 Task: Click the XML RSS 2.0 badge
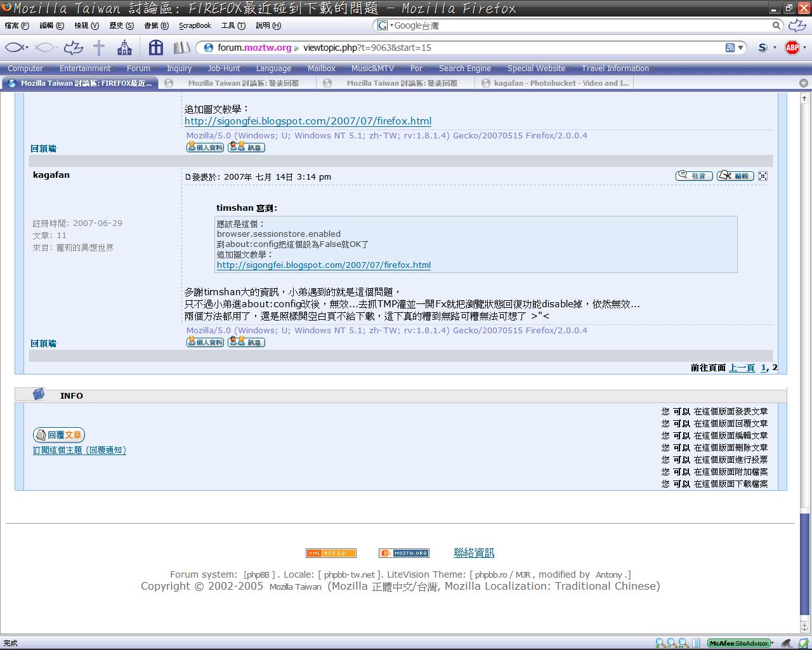pyautogui.click(x=331, y=553)
